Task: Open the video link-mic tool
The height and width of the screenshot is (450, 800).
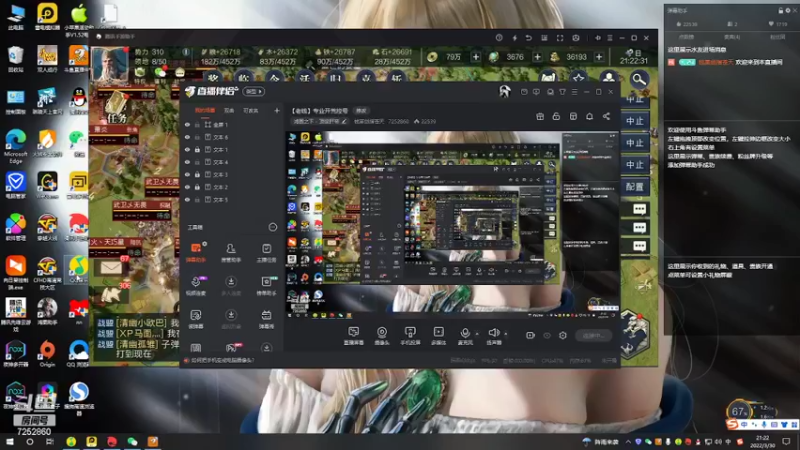Action: point(196,285)
